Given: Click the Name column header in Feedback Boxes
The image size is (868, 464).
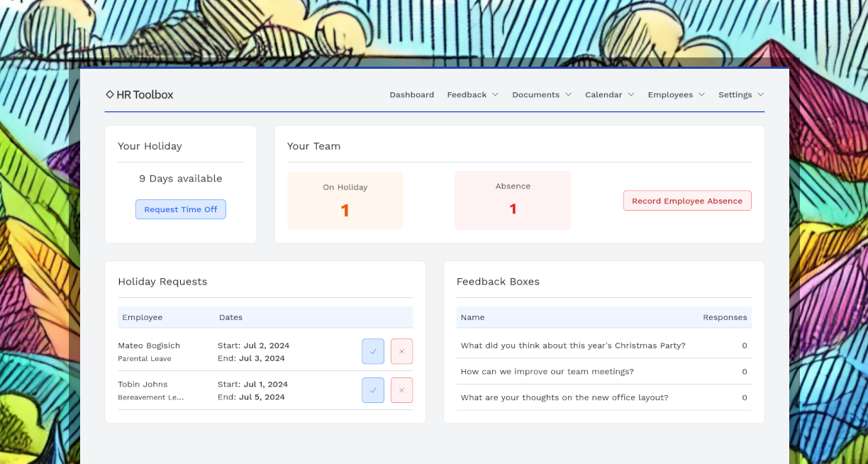Looking at the screenshot, I should [x=472, y=317].
